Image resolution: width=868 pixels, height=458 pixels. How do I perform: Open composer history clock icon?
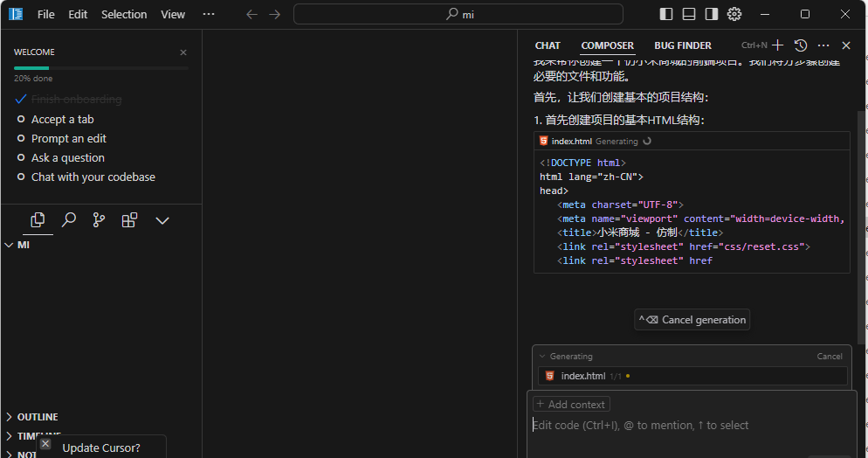[x=801, y=45]
